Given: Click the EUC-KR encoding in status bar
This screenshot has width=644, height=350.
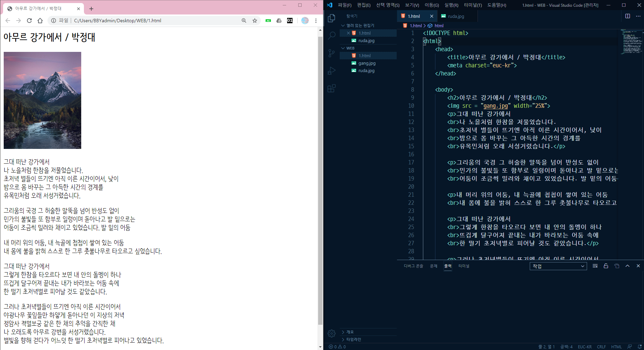Looking at the screenshot, I should [x=585, y=347].
